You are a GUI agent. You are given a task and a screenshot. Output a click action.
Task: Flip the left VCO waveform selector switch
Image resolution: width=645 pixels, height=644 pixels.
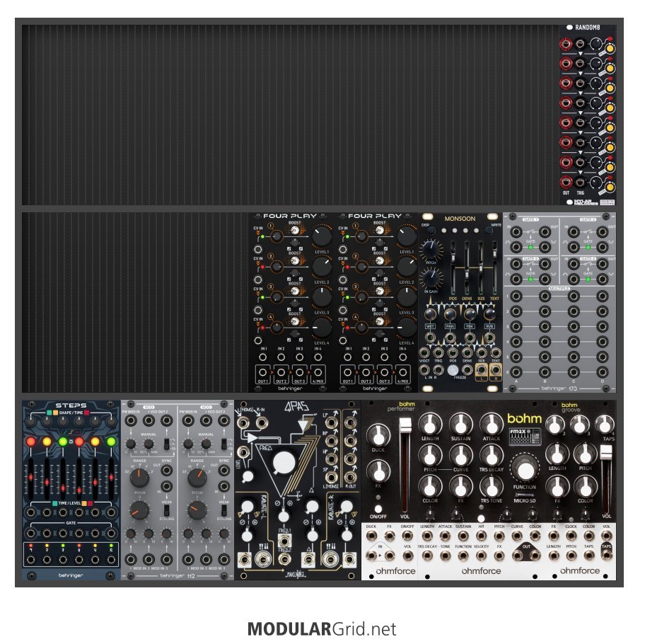pyautogui.click(x=167, y=444)
